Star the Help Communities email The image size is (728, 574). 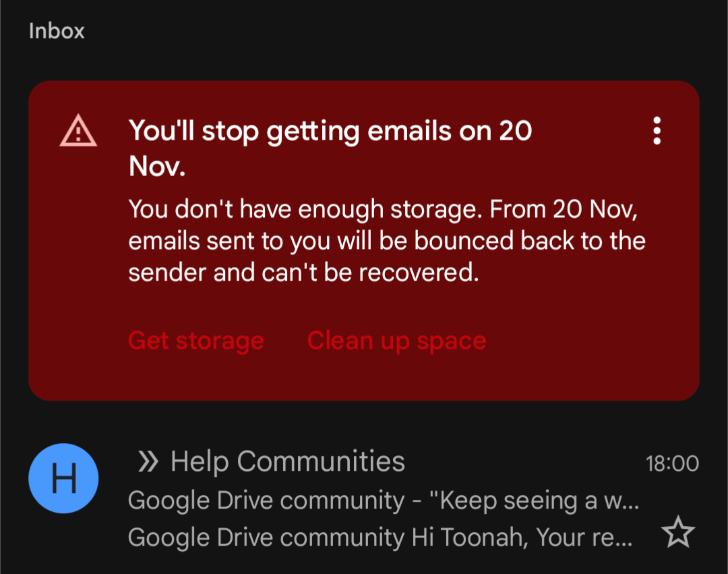tap(678, 532)
